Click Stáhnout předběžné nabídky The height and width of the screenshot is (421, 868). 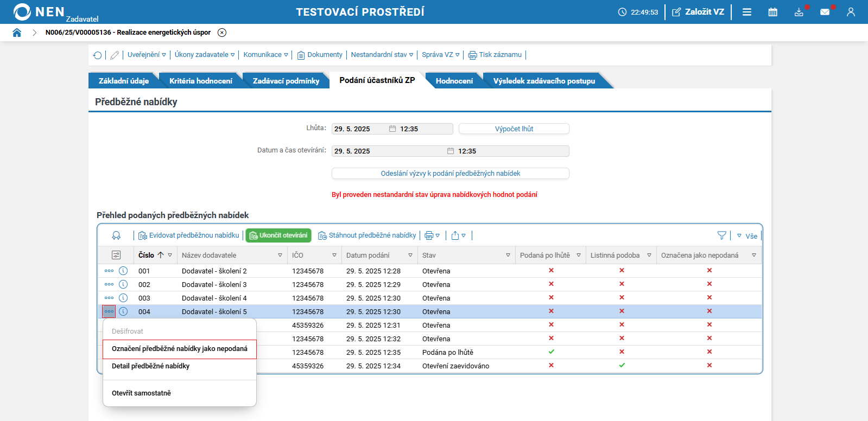click(367, 235)
